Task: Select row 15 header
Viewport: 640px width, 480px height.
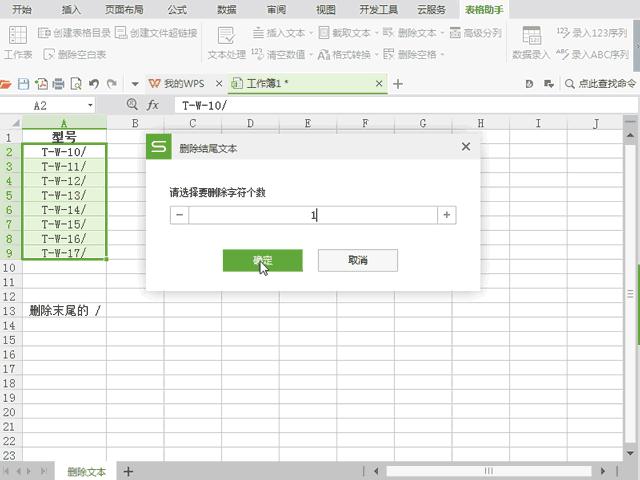Action: (9, 340)
